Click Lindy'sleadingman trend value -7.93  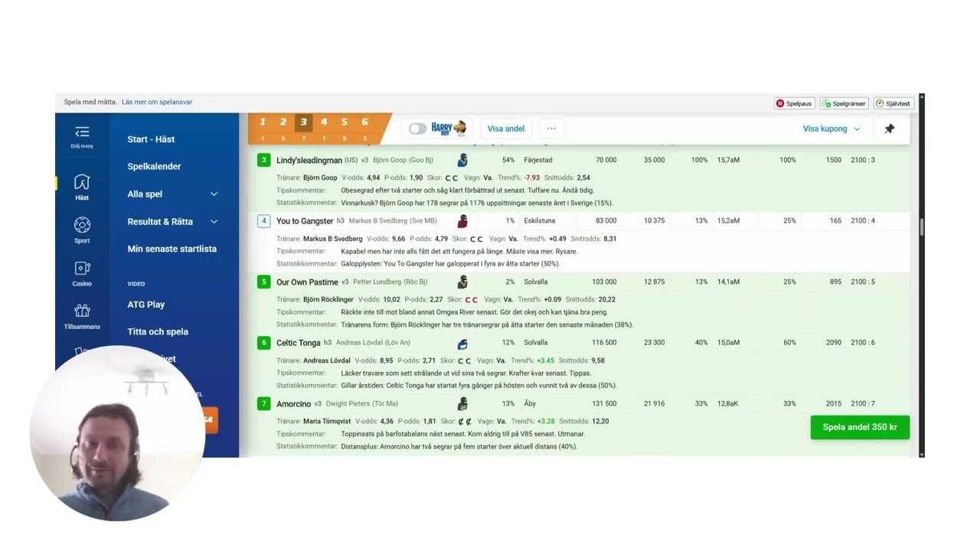[x=531, y=178]
